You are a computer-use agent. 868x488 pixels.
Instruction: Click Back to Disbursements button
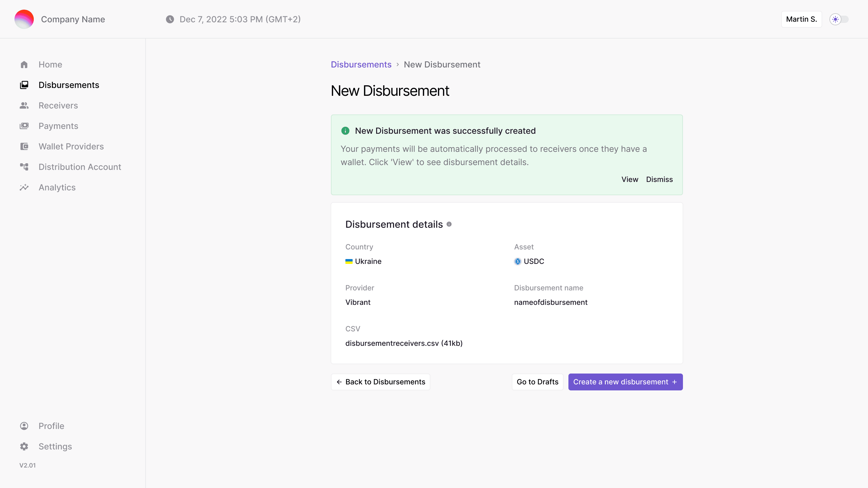click(x=380, y=382)
